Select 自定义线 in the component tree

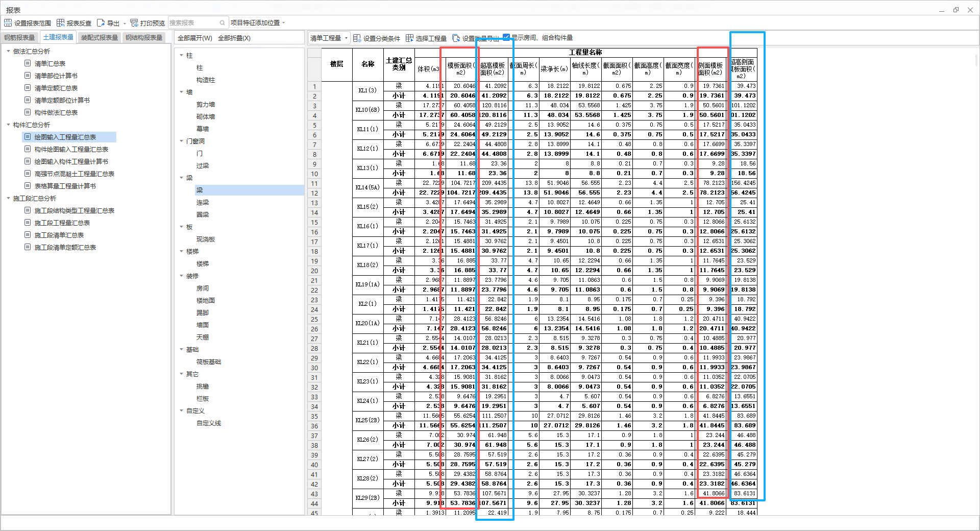click(x=209, y=423)
